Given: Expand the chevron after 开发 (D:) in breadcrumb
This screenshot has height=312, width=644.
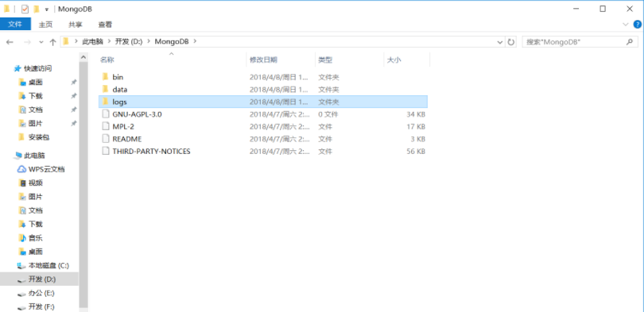Looking at the screenshot, I should 148,42.
